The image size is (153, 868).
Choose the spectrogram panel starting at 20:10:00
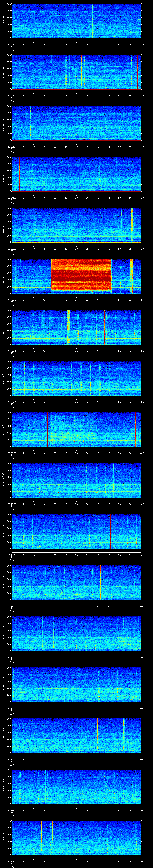click(x=77, y=481)
